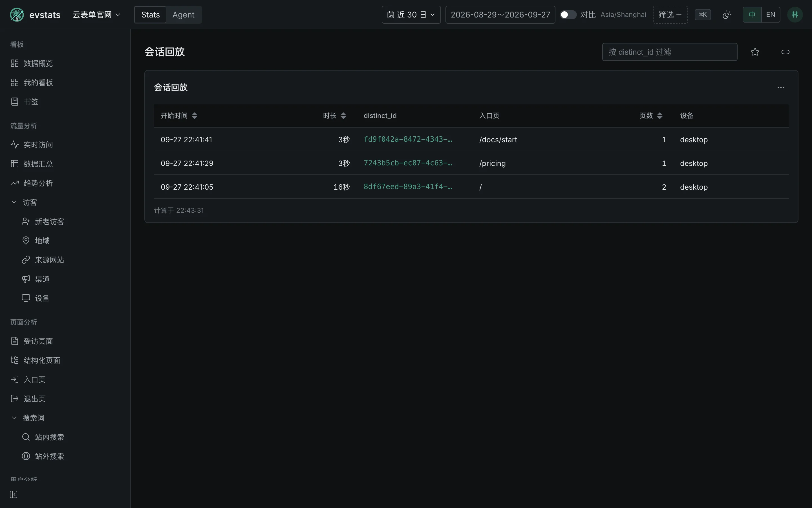Sort table by 时长 column
The width and height of the screenshot is (812, 508).
click(x=335, y=116)
